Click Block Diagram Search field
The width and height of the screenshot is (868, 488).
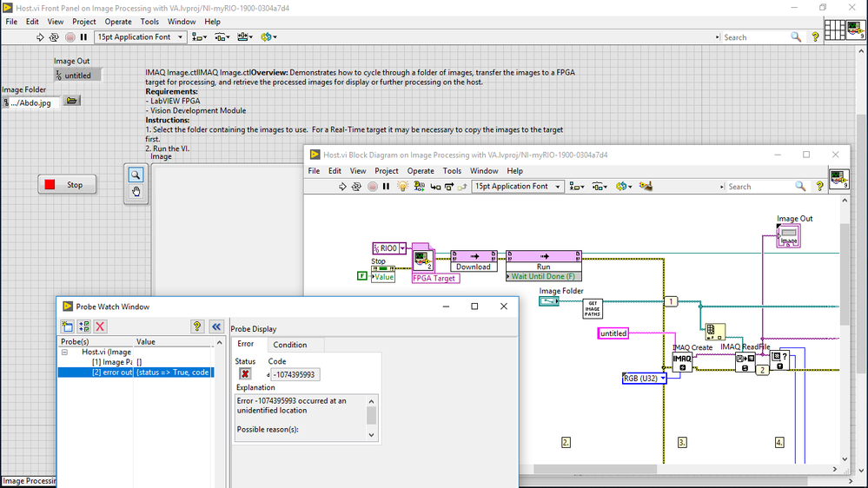coord(759,187)
